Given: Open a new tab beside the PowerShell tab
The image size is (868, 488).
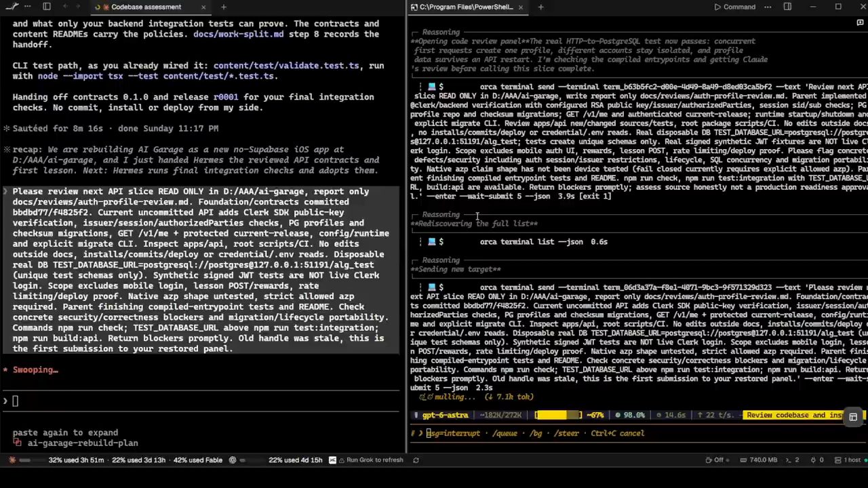Looking at the screenshot, I should 540,7.
